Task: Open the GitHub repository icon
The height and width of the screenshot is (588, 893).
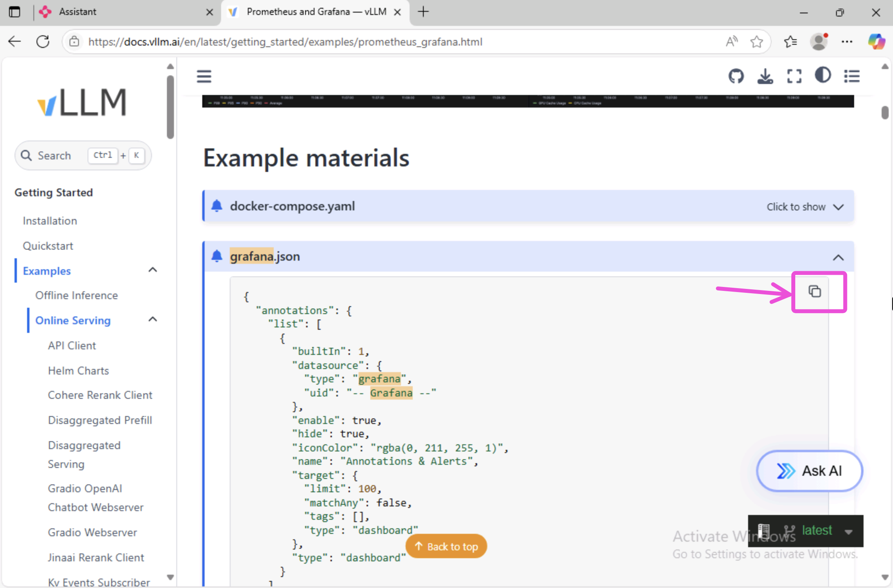Action: tap(736, 76)
